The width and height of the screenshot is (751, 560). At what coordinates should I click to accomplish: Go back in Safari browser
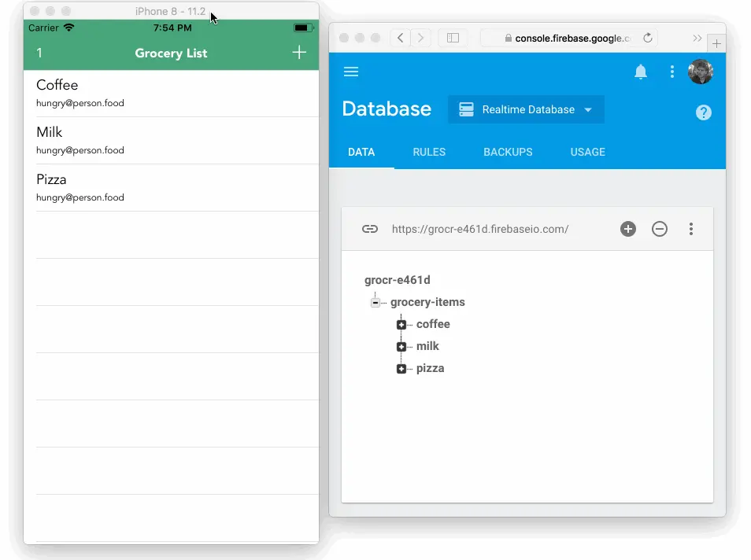(x=401, y=38)
